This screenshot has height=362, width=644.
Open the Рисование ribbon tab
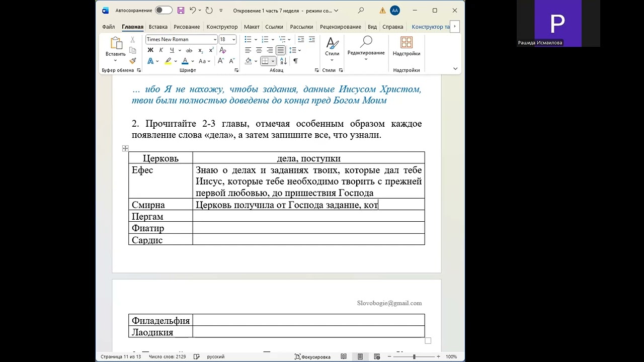click(187, 27)
